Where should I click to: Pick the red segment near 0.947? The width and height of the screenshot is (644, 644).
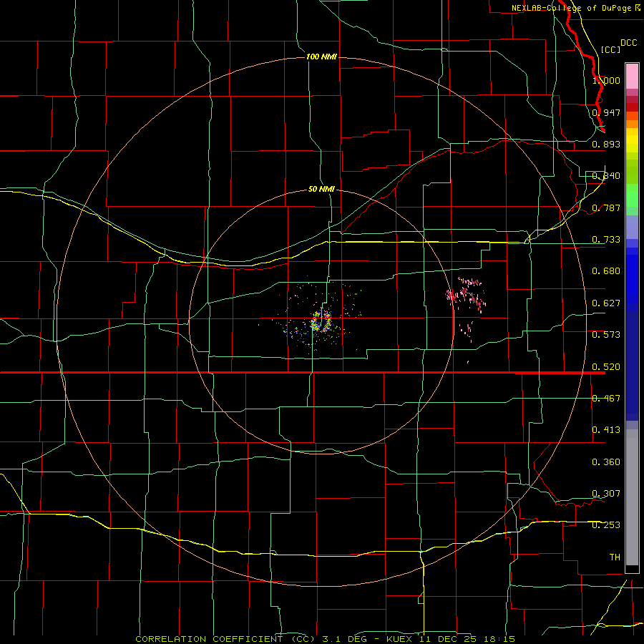632,107
